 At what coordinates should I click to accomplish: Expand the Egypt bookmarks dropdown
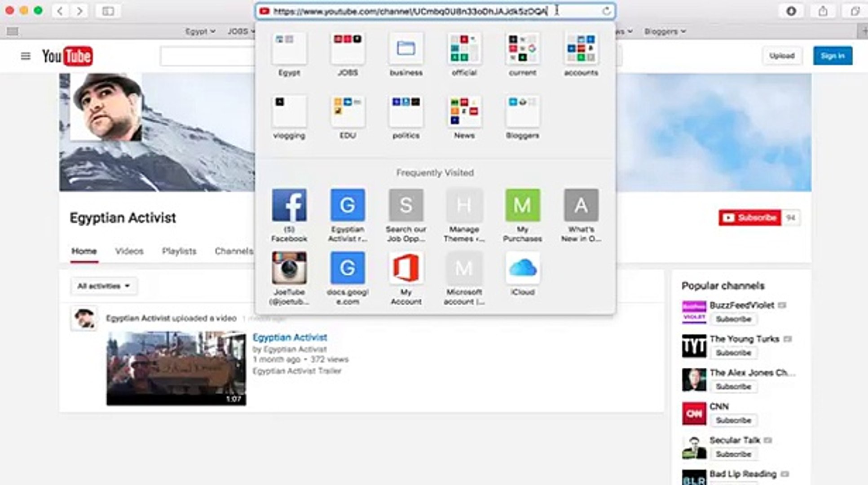coord(200,31)
